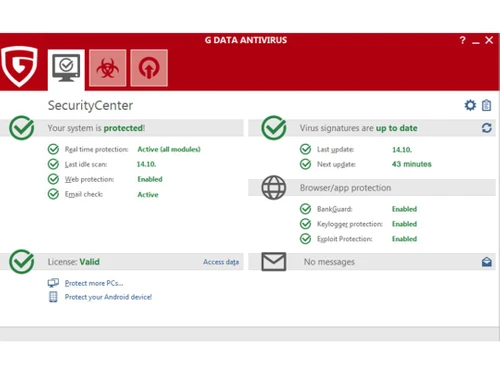Click the checkmark next to Real time protection

point(53,149)
